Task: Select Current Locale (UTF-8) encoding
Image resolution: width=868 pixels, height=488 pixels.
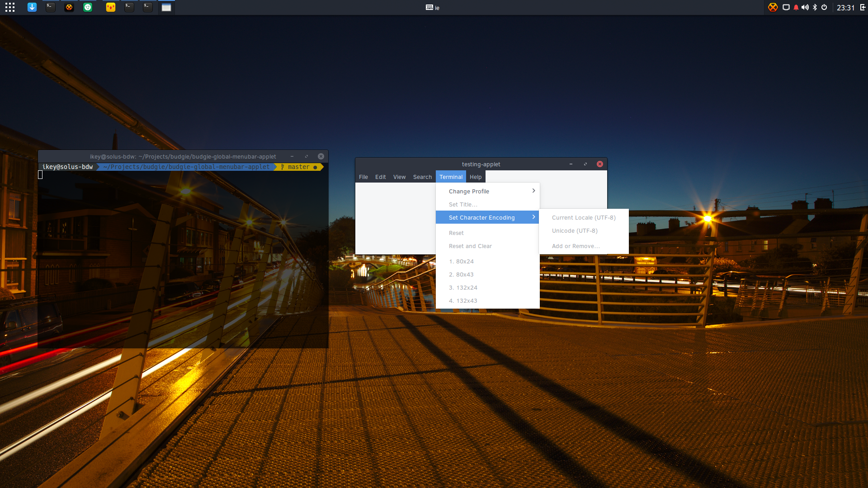Action: pyautogui.click(x=584, y=217)
